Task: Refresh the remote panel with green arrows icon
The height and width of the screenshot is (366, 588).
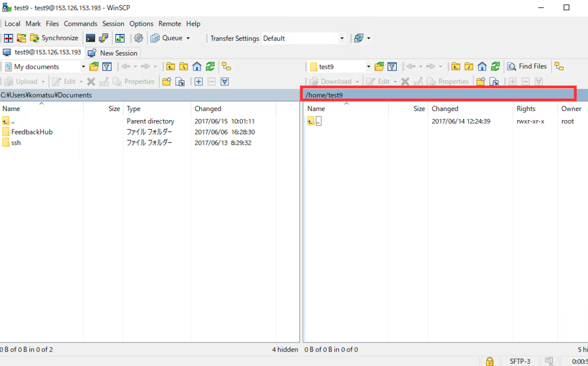Action: click(x=496, y=67)
